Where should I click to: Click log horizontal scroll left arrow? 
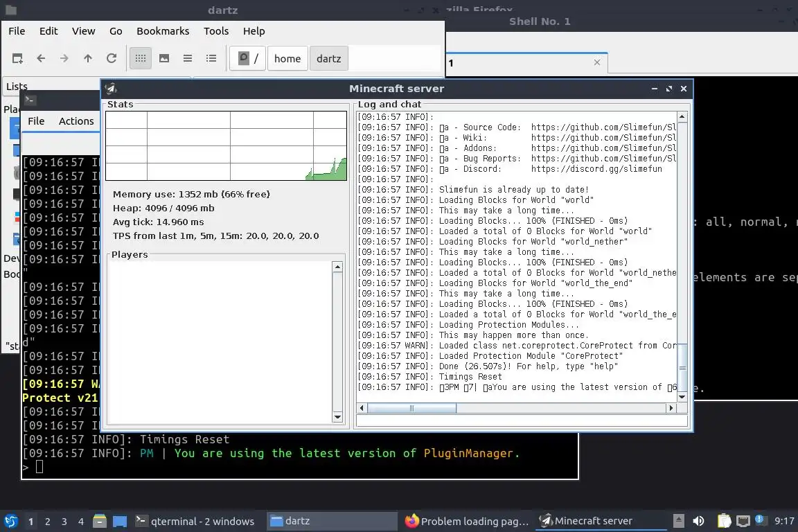pos(362,408)
